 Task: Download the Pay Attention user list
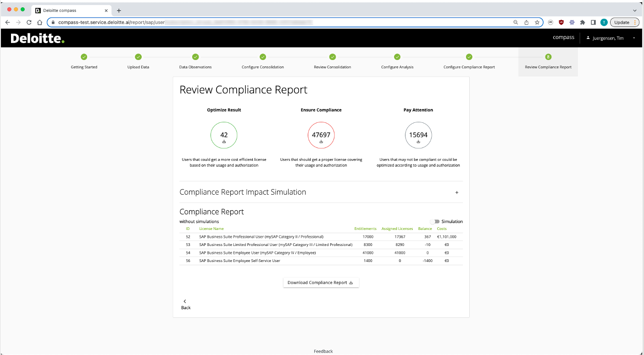pos(418,141)
